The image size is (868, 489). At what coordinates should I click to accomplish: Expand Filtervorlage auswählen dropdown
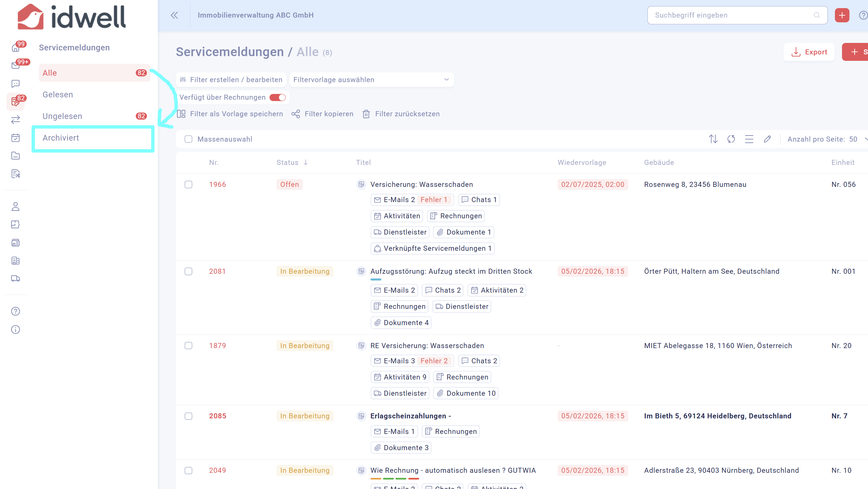click(x=372, y=80)
